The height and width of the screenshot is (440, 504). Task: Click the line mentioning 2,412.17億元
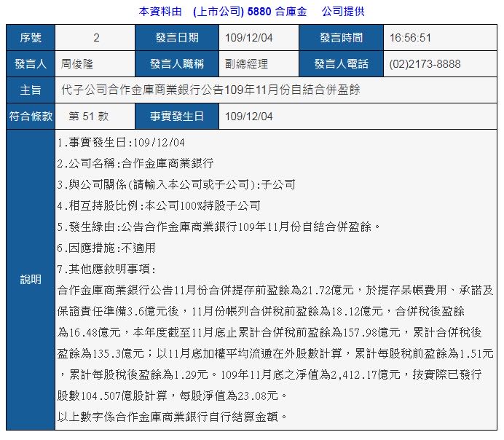(x=269, y=374)
